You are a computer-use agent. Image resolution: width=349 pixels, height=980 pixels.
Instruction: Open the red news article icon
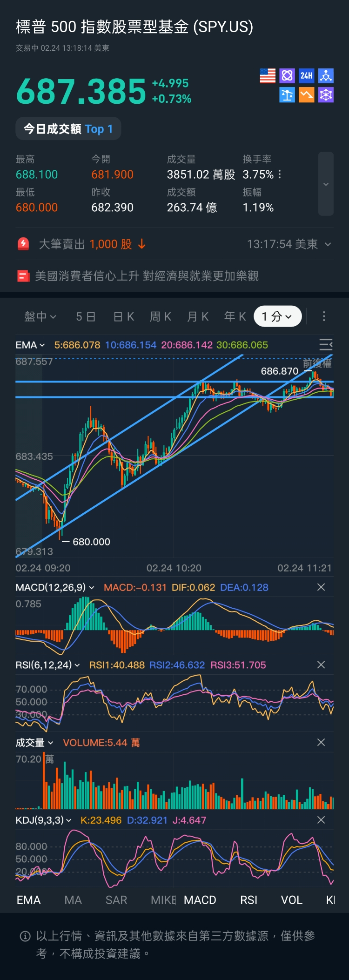click(x=23, y=276)
